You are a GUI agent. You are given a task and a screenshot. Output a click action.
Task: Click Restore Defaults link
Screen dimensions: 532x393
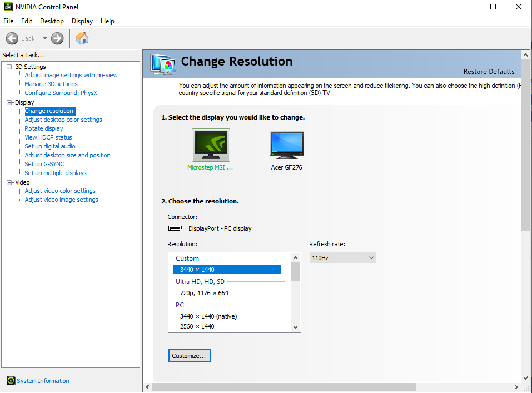[489, 72]
